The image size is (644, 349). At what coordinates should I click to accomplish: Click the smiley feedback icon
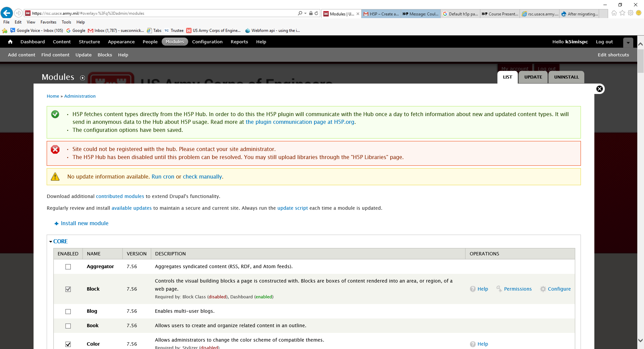pyautogui.click(x=639, y=13)
